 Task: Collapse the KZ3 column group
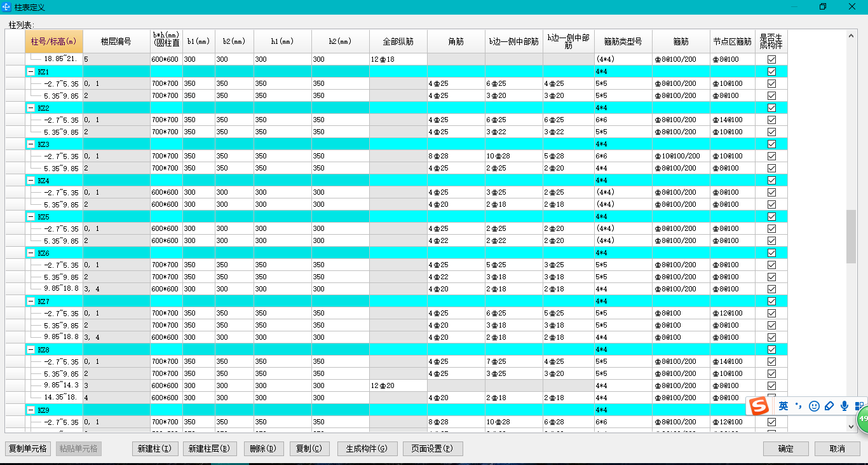point(31,144)
